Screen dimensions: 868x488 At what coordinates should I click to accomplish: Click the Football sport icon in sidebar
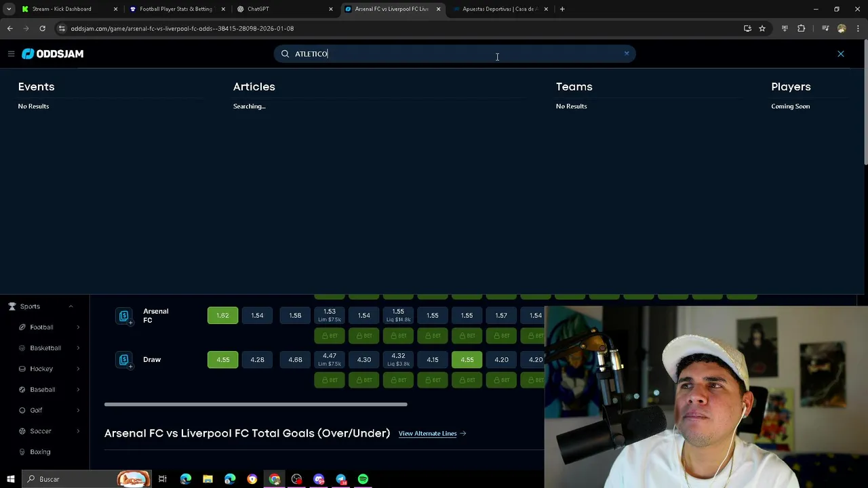tap(22, 327)
